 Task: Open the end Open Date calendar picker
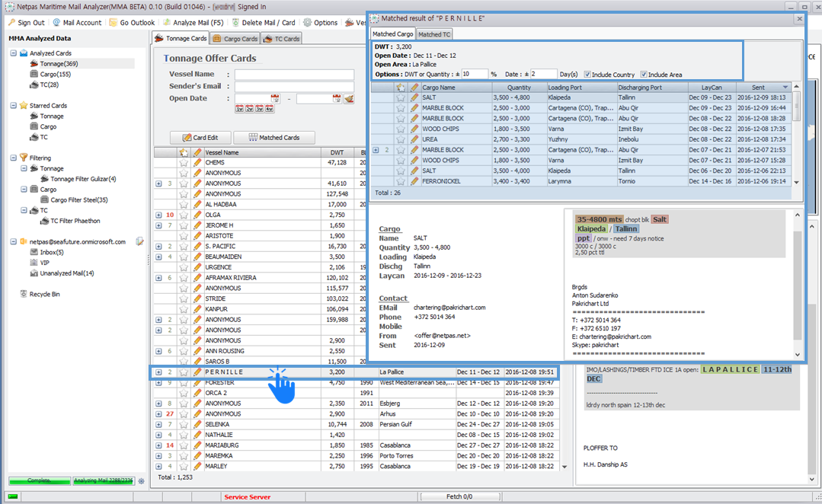click(x=337, y=98)
